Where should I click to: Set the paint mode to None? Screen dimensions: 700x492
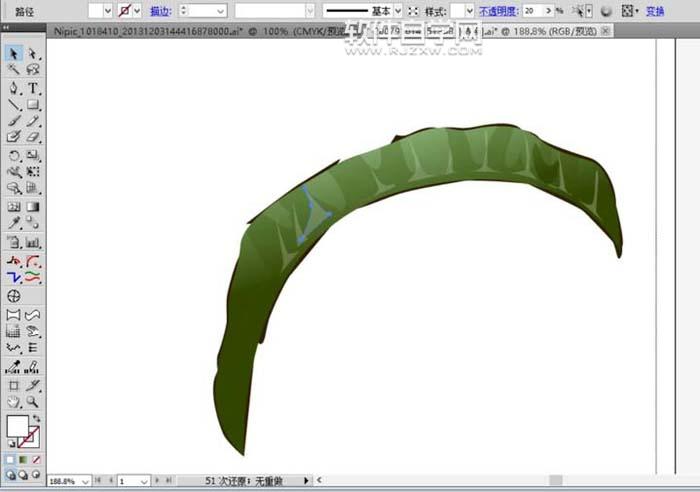pos(36,459)
